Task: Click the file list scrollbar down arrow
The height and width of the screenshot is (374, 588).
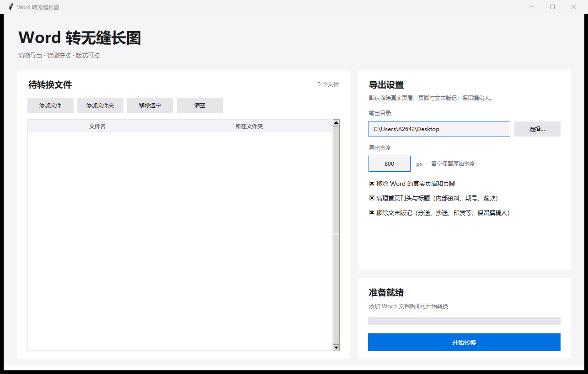Action: coord(336,348)
